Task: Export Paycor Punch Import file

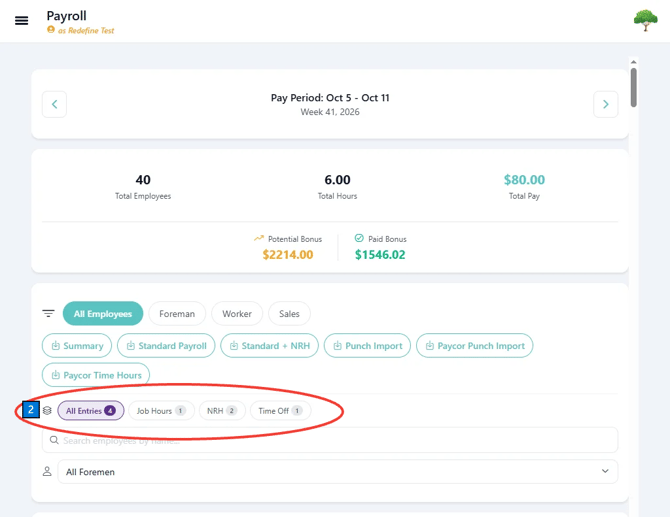Action: (475, 346)
